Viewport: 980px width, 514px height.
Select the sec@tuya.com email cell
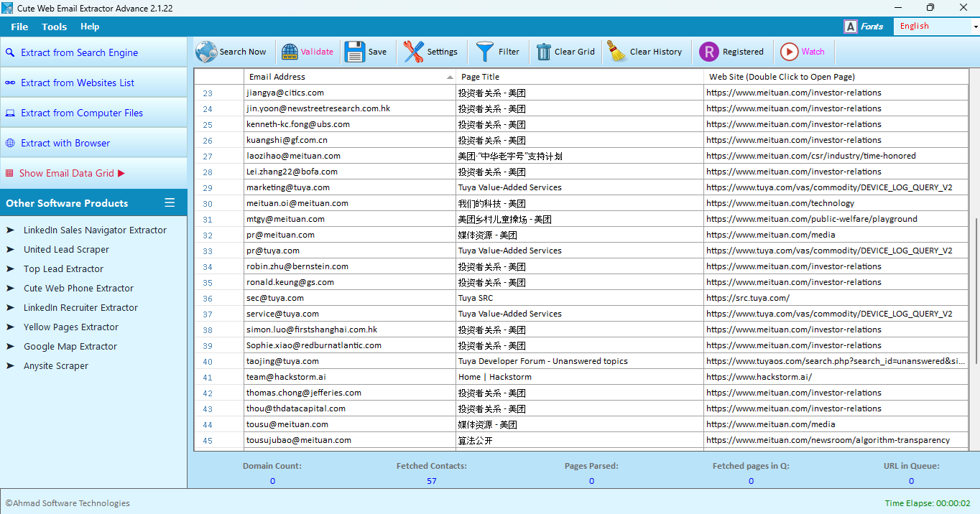coord(350,298)
